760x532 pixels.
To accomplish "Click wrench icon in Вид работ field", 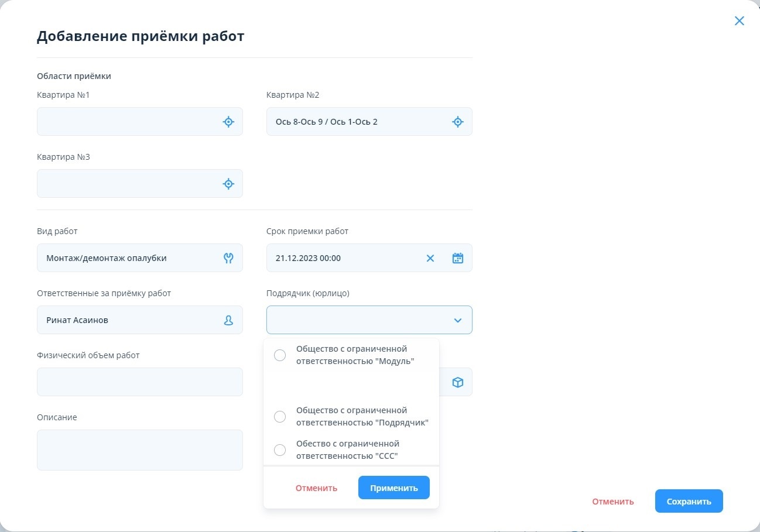I will pos(228,258).
